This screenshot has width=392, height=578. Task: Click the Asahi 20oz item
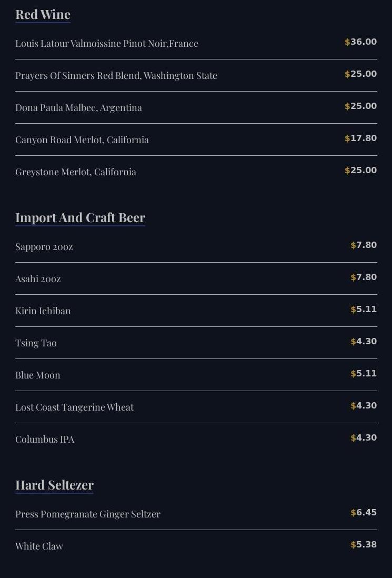(38, 279)
